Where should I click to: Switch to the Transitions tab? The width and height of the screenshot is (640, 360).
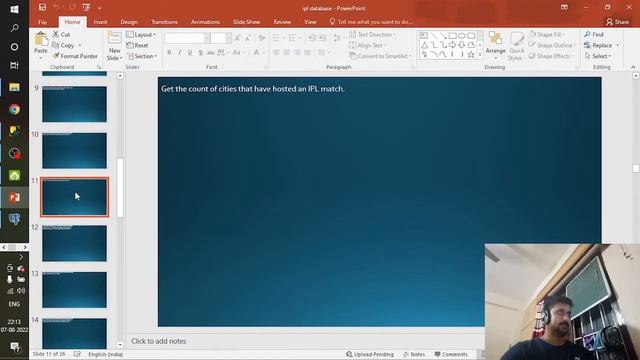[x=164, y=22]
